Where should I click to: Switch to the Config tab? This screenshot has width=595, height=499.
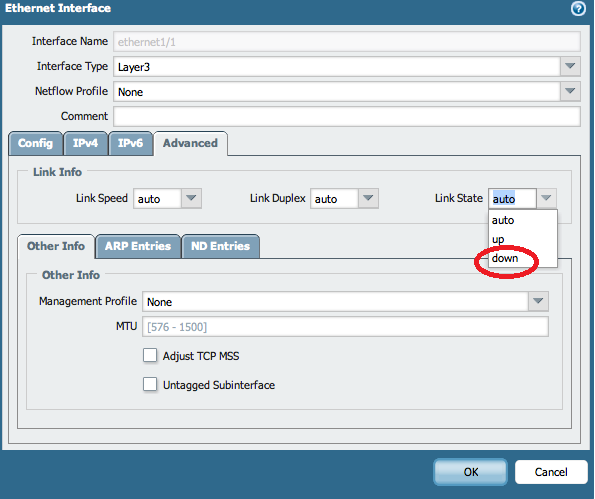click(35, 143)
